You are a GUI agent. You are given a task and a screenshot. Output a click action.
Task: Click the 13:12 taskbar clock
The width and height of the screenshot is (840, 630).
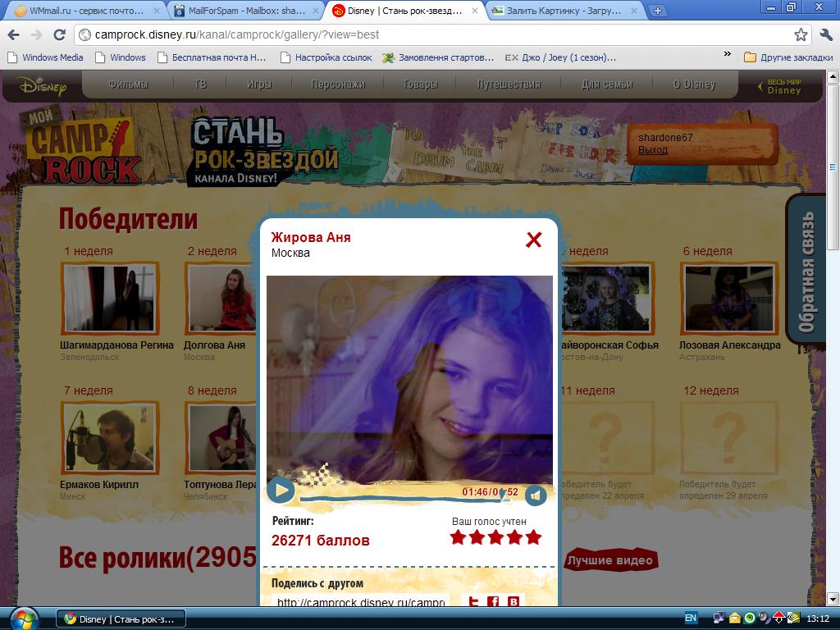(818, 619)
